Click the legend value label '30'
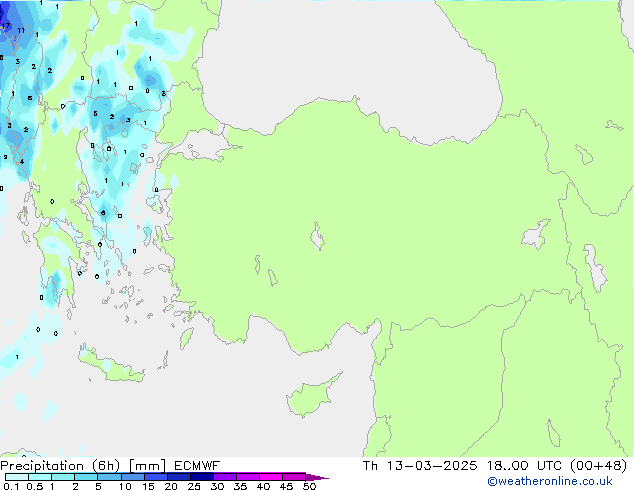The width and height of the screenshot is (634, 490). [217, 486]
